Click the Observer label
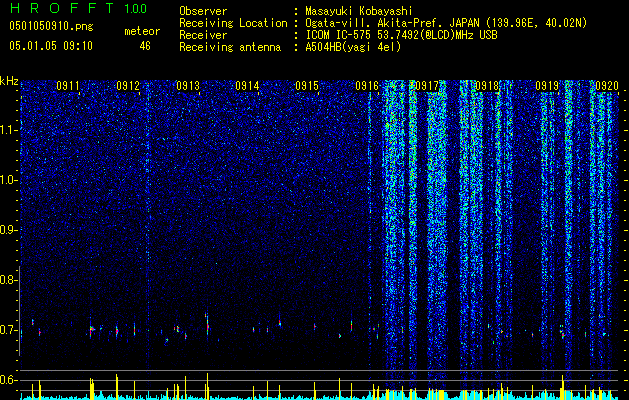629x400 pixels. pos(203,11)
